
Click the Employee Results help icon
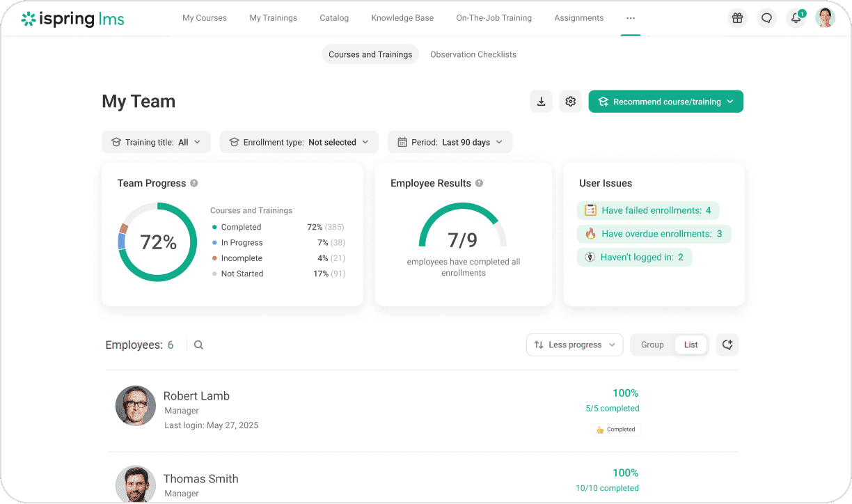click(479, 183)
